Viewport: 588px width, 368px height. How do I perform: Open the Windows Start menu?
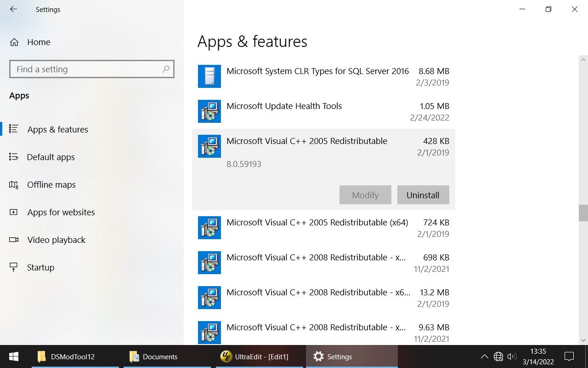click(x=13, y=356)
